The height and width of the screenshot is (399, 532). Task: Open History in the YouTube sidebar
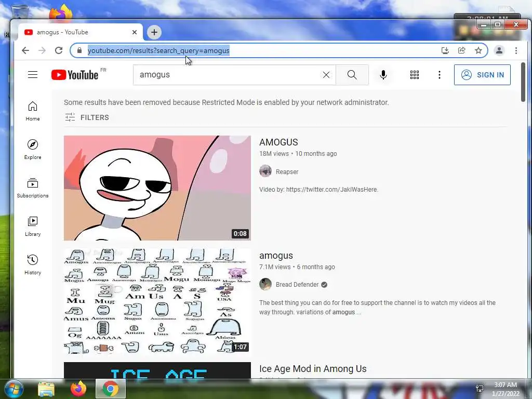pos(33,264)
